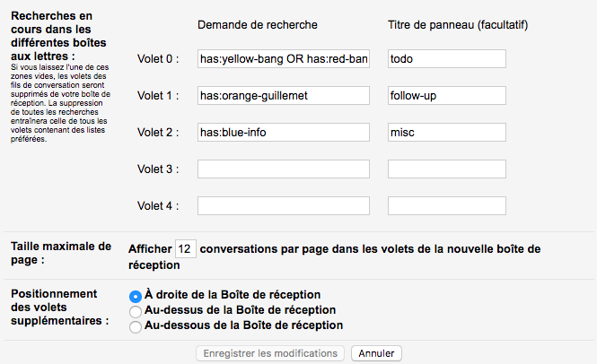Click the 'Titre de panneau (facultatif)' column header
The image size is (597, 364).
tap(458, 25)
